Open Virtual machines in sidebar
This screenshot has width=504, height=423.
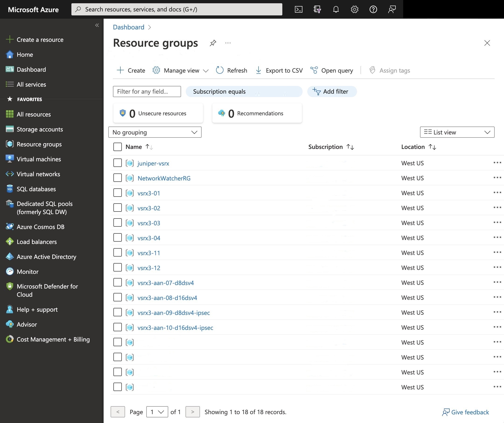[x=39, y=159]
